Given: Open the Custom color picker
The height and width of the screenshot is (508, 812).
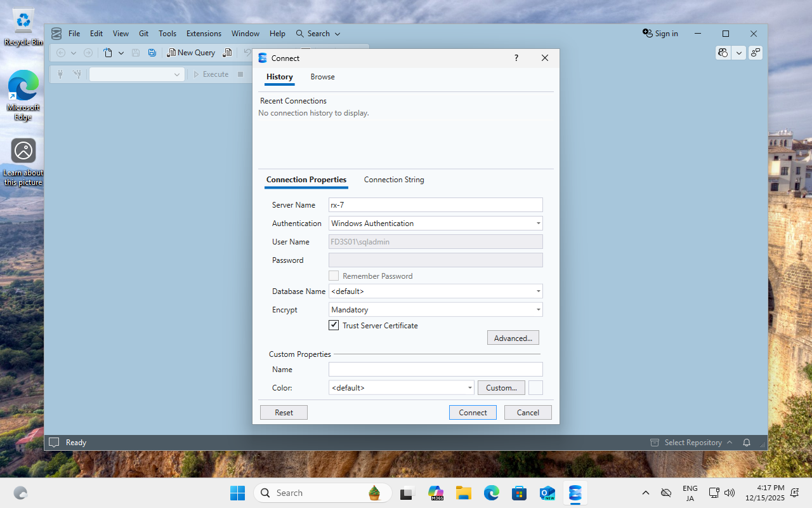Looking at the screenshot, I should 501,387.
